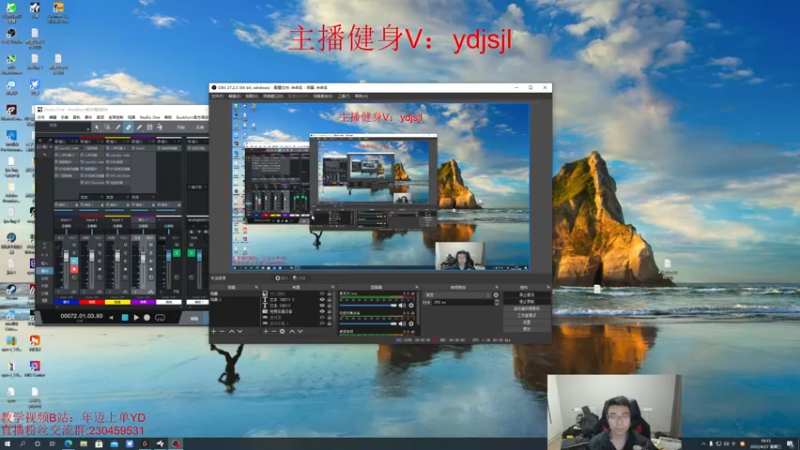The height and width of the screenshot is (450, 800).
Task: Mute second OBS audio mixer channel
Action: 403,323
